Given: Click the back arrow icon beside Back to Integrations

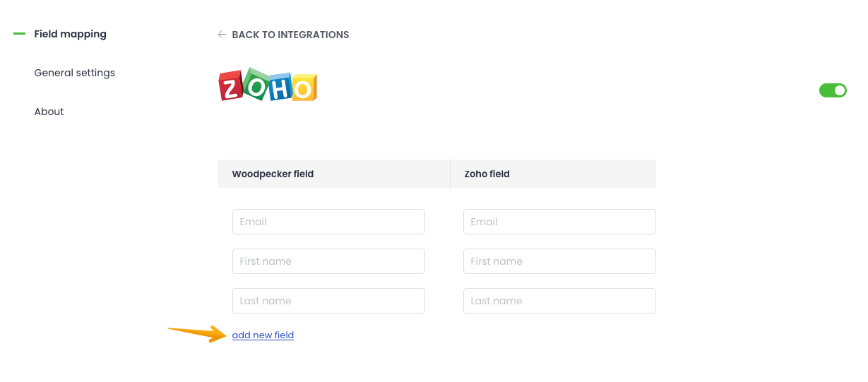Looking at the screenshot, I should [x=222, y=35].
